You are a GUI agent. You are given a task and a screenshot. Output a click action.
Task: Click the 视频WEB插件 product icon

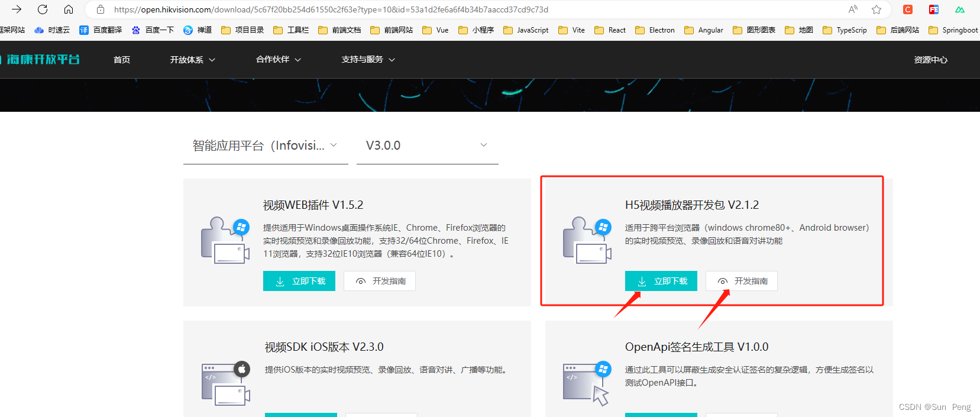225,240
